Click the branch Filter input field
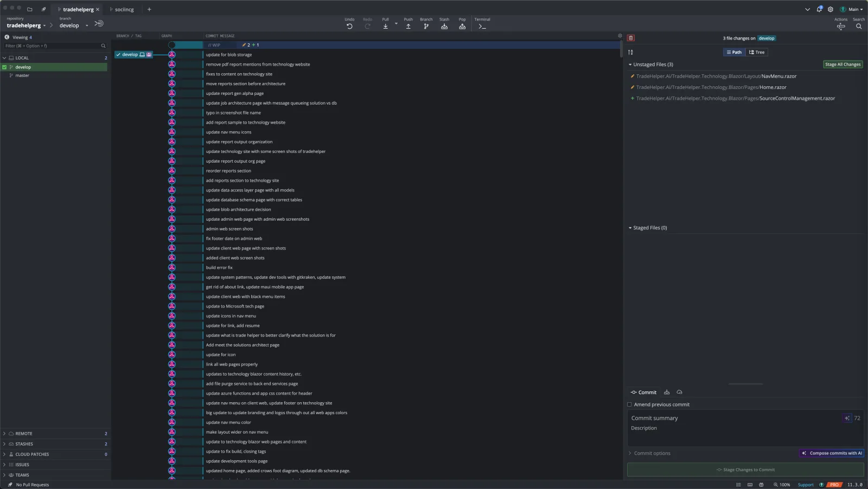 pos(52,46)
